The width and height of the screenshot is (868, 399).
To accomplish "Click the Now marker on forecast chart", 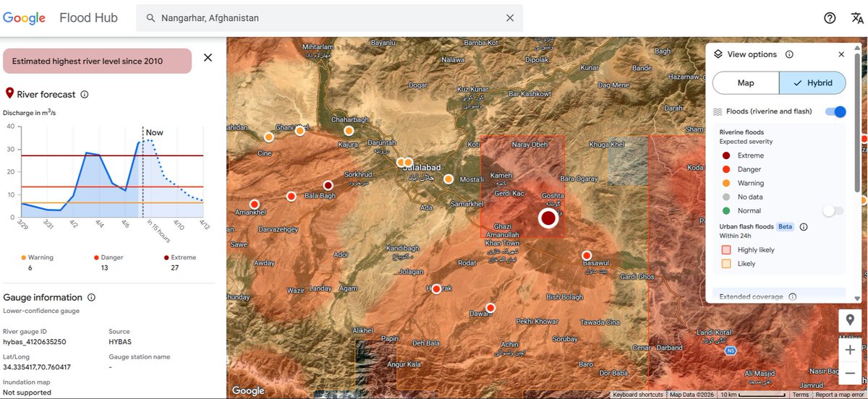I will click(154, 132).
